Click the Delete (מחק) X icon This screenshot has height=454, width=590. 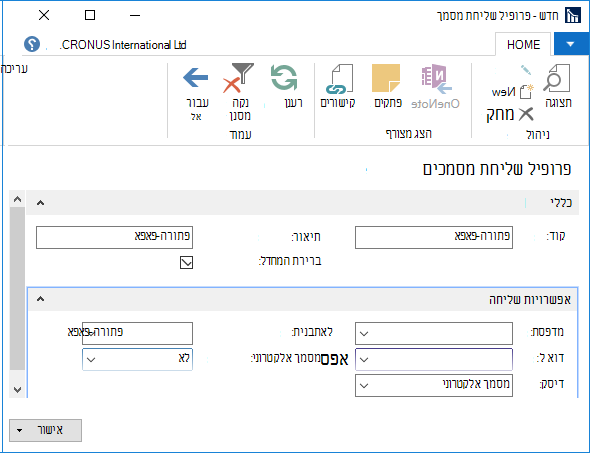point(526,114)
